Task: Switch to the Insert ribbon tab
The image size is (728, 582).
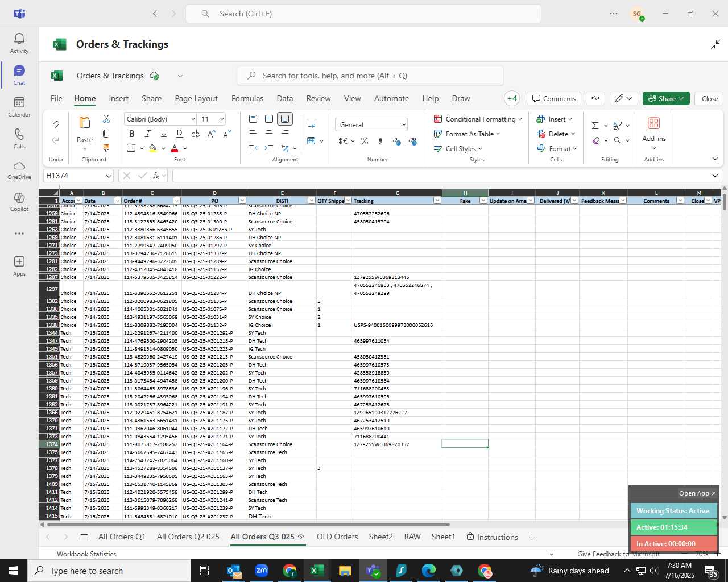Action: (118, 98)
